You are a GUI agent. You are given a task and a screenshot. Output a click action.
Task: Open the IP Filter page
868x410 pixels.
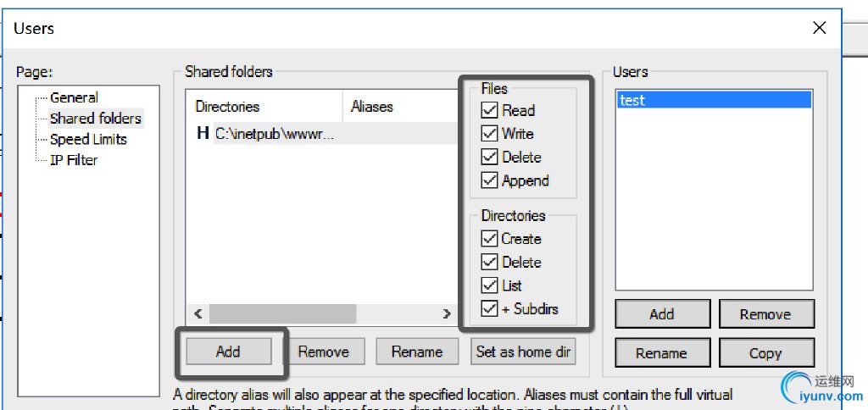[74, 160]
